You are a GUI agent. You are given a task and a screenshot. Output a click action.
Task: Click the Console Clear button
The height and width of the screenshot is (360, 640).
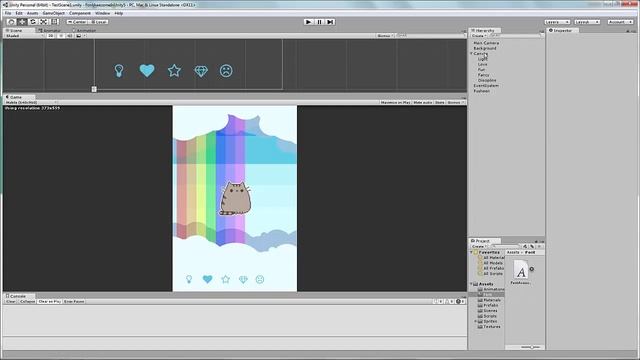coord(11,302)
